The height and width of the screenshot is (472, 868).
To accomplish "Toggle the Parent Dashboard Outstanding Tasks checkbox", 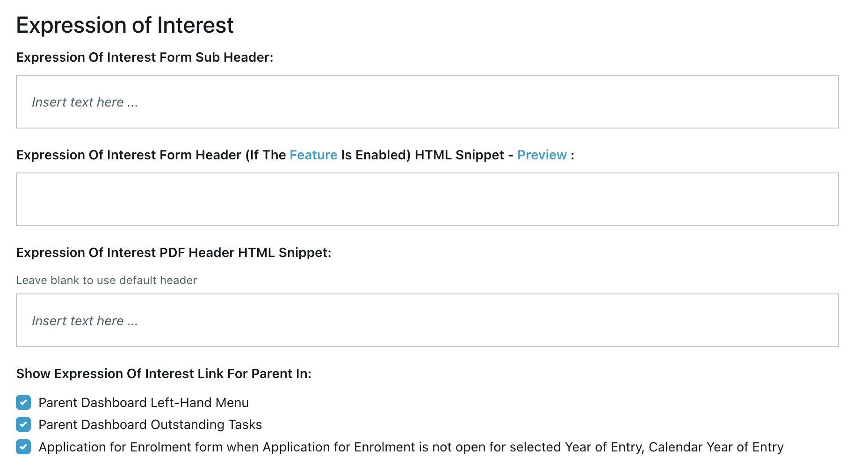I will (23, 424).
